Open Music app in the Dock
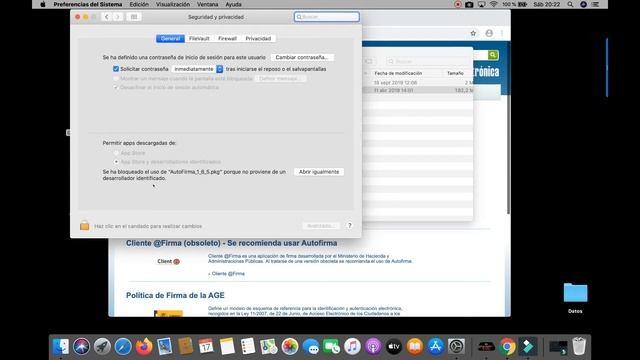Screen dimensions: 640x360 click(x=352, y=347)
